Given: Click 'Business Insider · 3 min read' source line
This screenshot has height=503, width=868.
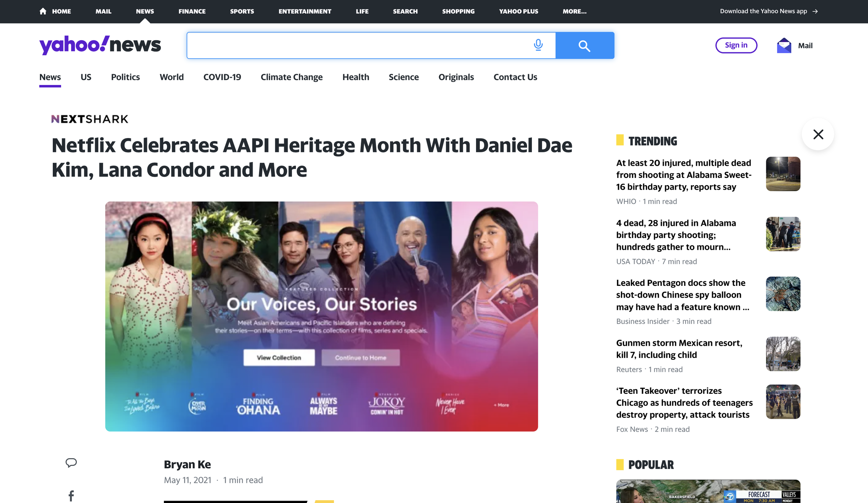Looking at the screenshot, I should tap(663, 322).
